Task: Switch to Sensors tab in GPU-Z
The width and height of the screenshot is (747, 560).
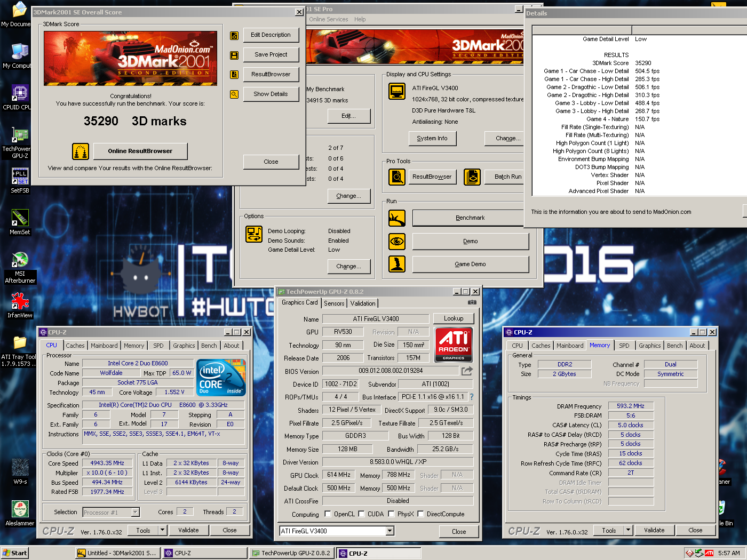Action: 334,303
